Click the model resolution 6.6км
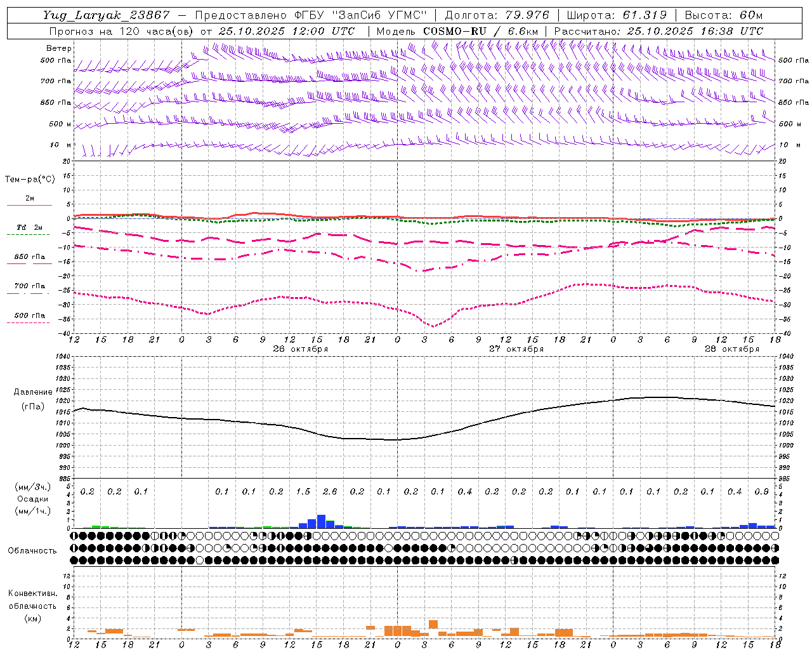 pos(523,31)
